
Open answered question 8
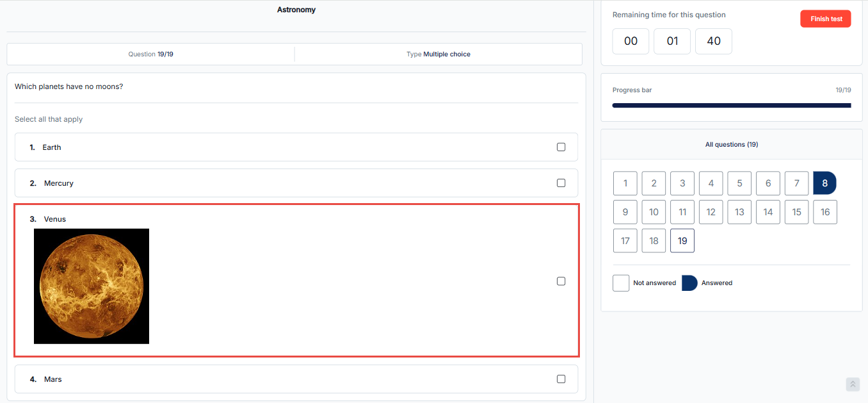825,183
